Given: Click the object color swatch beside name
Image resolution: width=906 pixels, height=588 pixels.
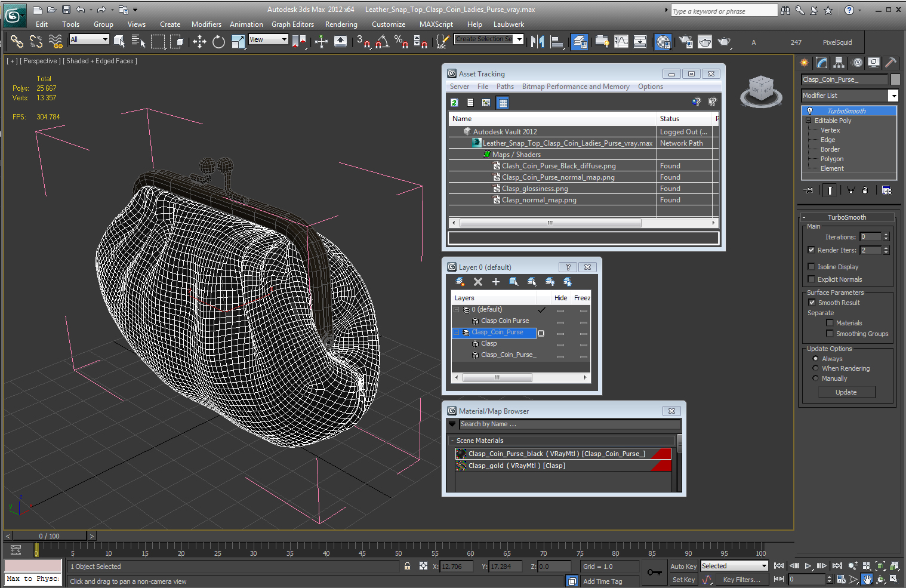Looking at the screenshot, I should pyautogui.click(x=895, y=79).
